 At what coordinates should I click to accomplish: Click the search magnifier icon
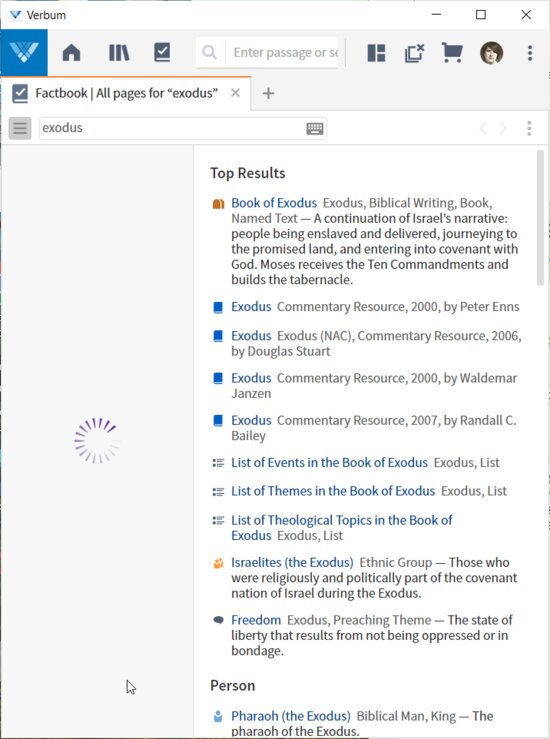tap(210, 52)
